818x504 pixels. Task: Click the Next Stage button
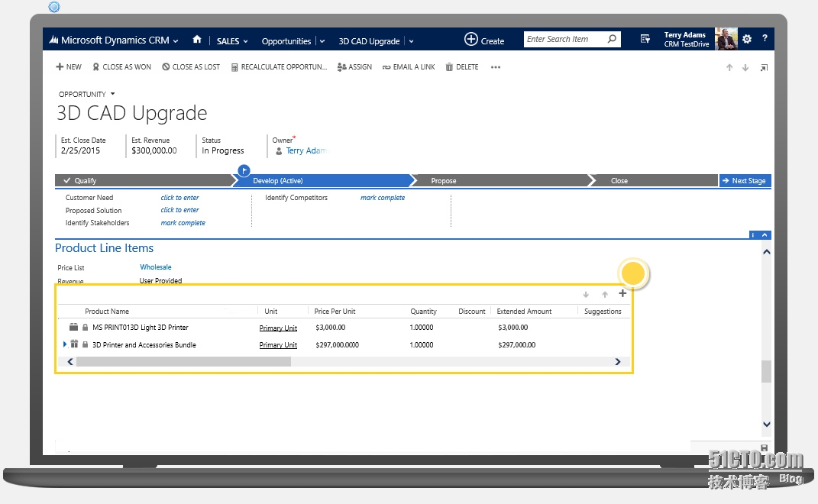pos(745,180)
